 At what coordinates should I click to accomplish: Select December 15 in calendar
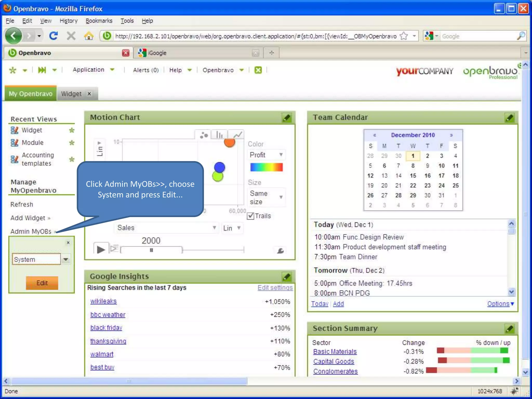(413, 176)
